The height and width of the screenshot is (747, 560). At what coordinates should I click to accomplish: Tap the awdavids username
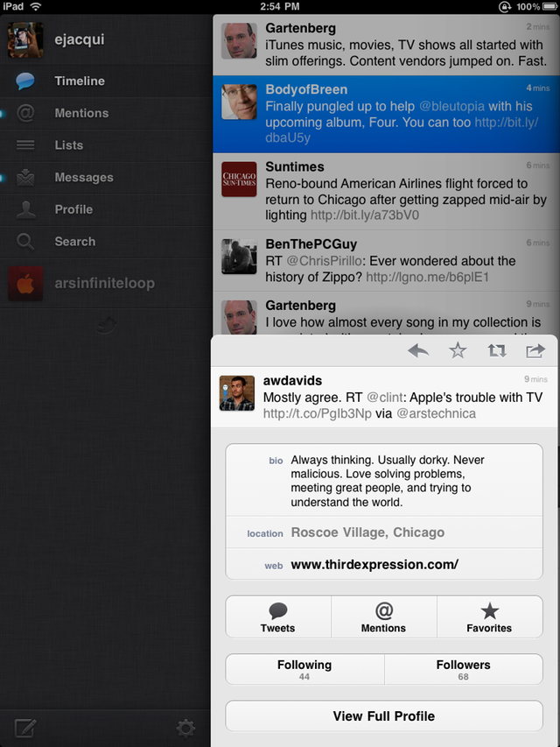tap(292, 381)
